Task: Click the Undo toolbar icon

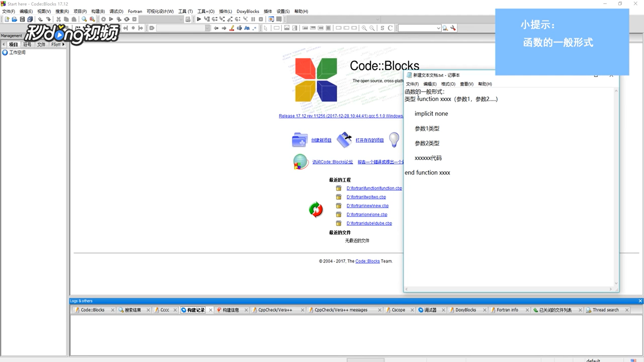Action: point(40,19)
